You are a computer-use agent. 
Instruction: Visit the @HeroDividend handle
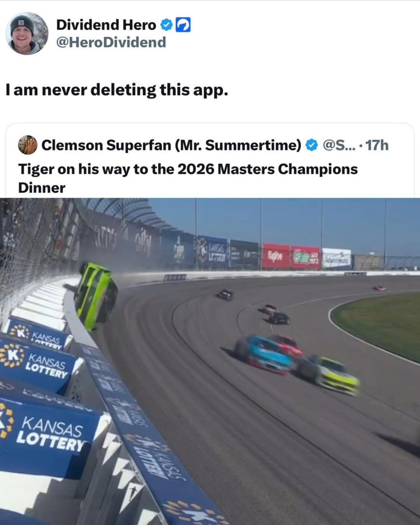[x=111, y=42]
